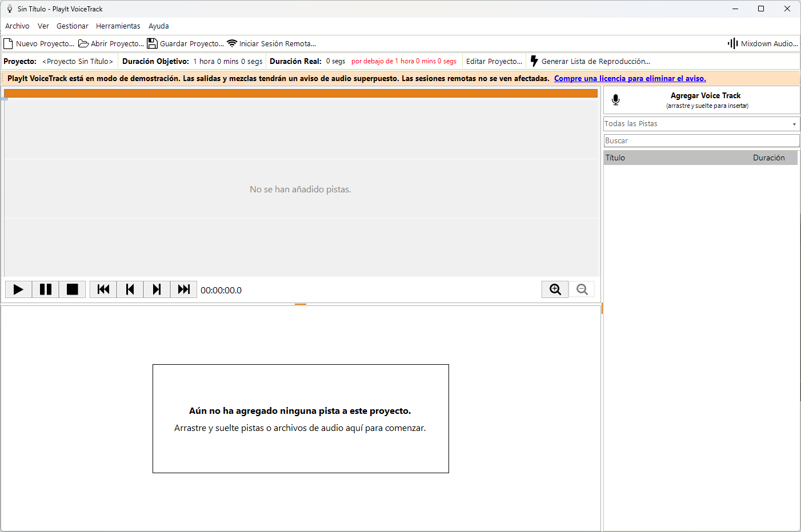Start playback with the Play button
This screenshot has height=532, width=801.
coord(18,289)
